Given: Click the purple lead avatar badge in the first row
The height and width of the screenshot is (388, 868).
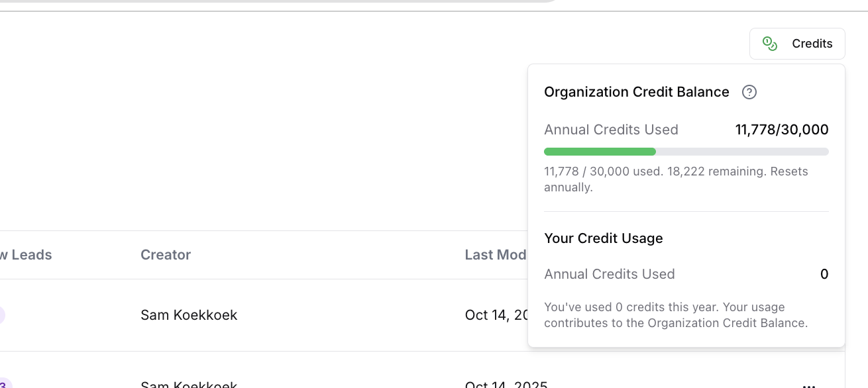Looking at the screenshot, I should coord(2,315).
